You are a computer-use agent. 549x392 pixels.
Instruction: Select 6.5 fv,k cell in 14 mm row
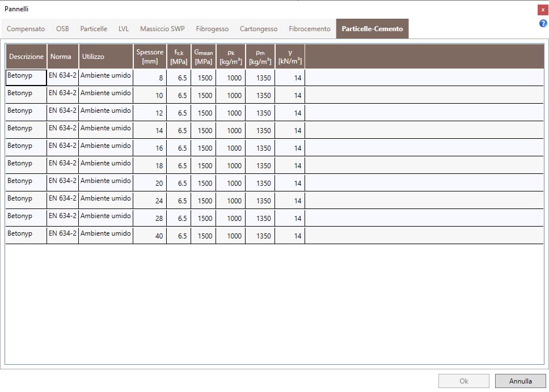click(x=179, y=130)
